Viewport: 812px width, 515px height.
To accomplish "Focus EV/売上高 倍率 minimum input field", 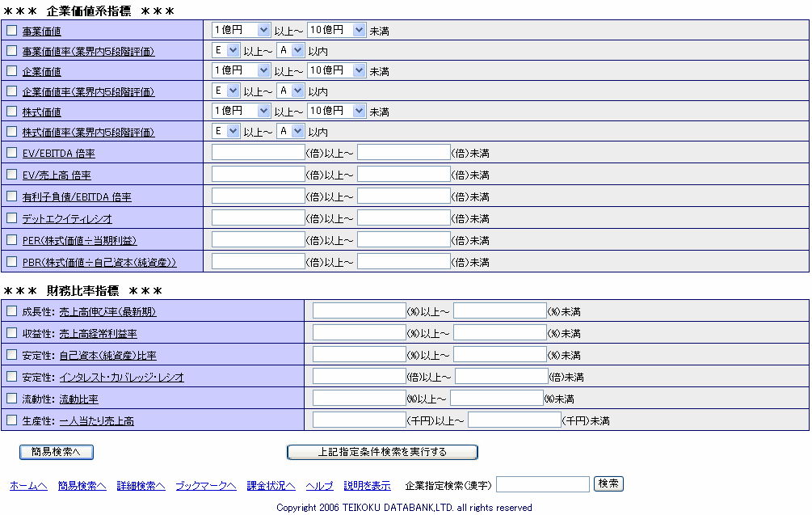I will [x=259, y=174].
